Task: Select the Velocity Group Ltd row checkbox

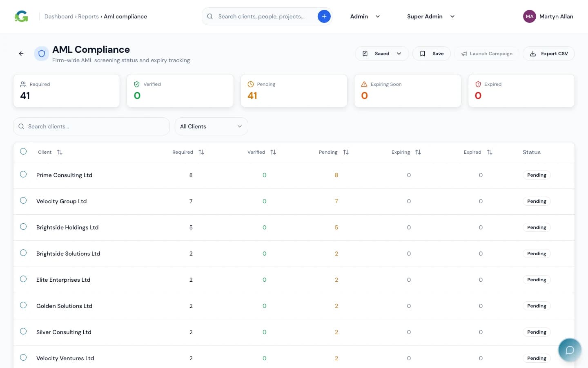Action: 23,200
